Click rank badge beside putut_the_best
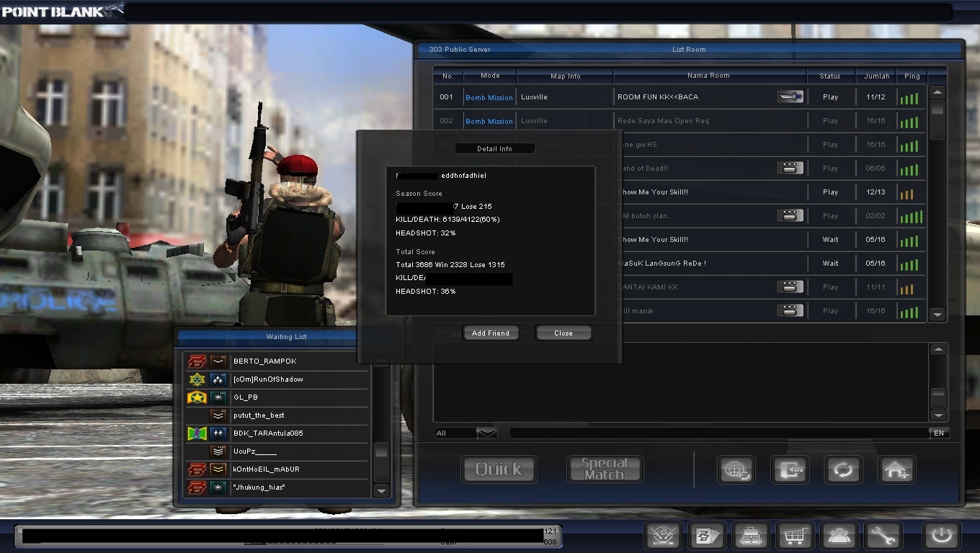This screenshot has width=980, height=553. [x=218, y=415]
